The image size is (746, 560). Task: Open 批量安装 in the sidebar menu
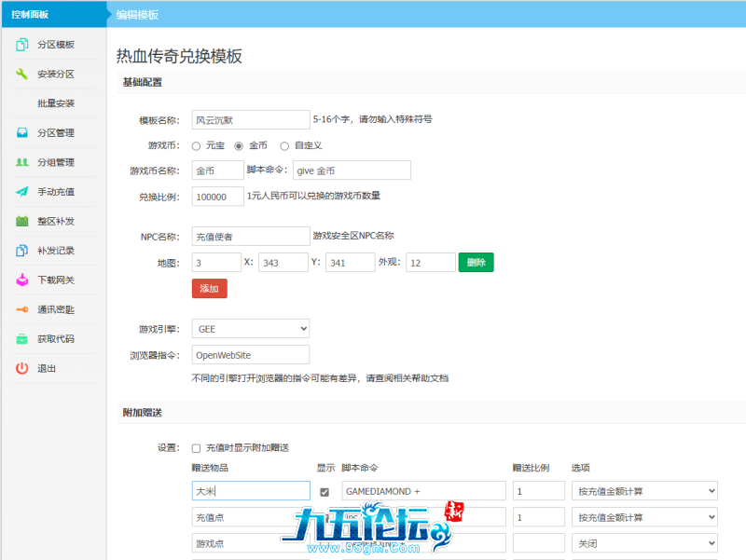pos(56,103)
